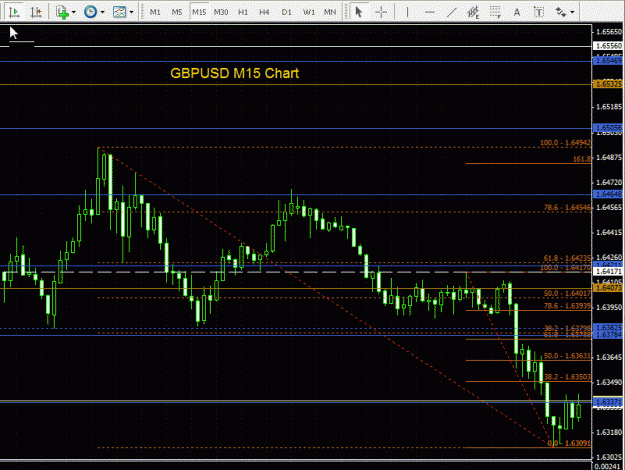Click the 1.63180 price scale value
Image resolution: width=625 pixels, height=470 pixels.
tap(609, 432)
